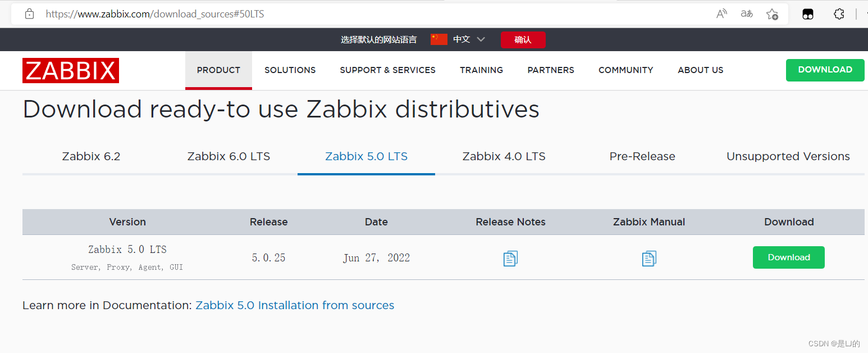This screenshot has width=868, height=353.
Task: Start Read Aloud in the browser toolbar
Action: tap(721, 13)
